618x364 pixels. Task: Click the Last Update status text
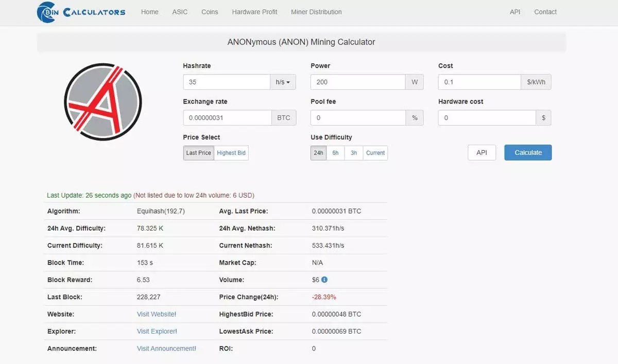(x=89, y=196)
